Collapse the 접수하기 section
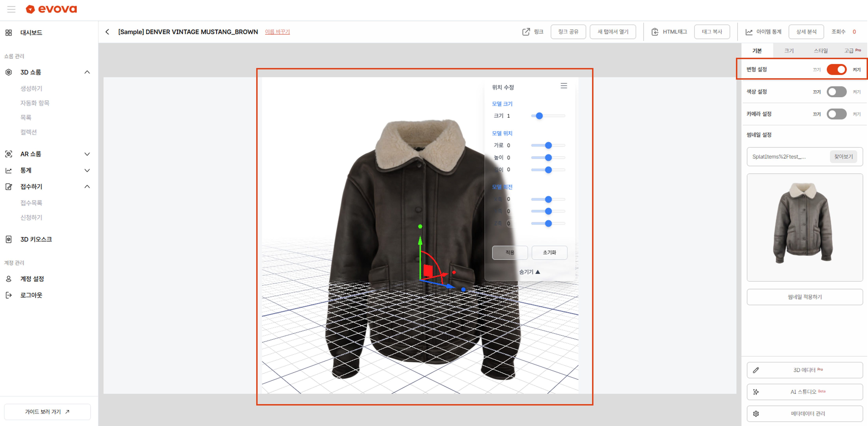Viewport: 868px width, 426px height. coord(87,186)
